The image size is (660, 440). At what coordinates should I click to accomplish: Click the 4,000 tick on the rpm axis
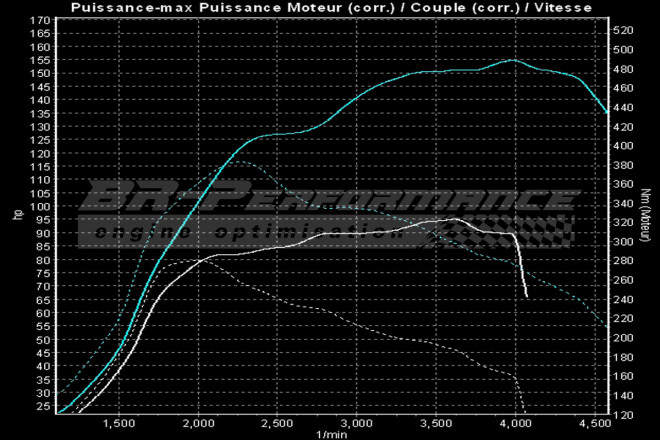(516, 424)
